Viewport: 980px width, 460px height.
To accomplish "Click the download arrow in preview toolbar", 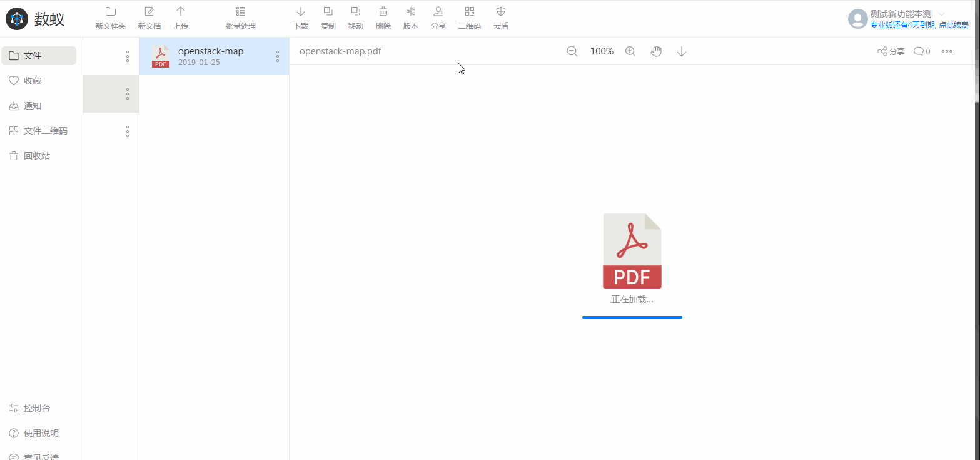I will click(682, 51).
